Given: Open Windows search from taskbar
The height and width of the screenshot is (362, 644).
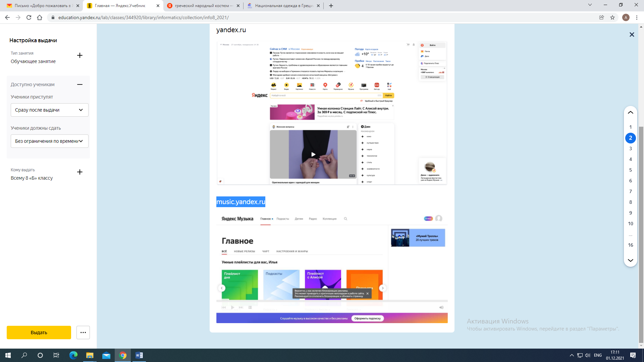Looking at the screenshot, I should pyautogui.click(x=24, y=355).
